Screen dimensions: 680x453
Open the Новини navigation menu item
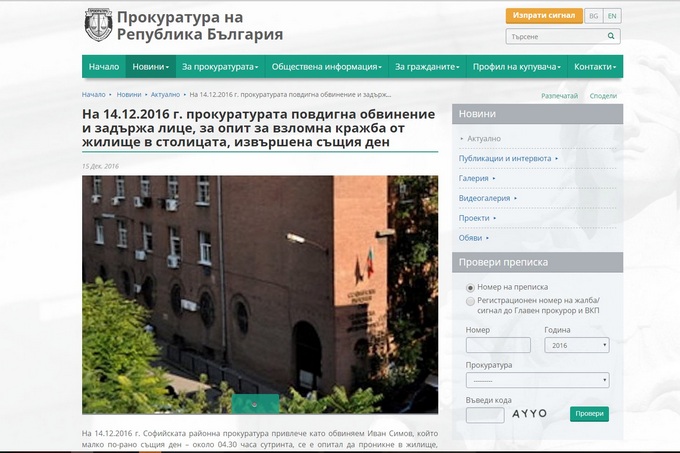150,67
